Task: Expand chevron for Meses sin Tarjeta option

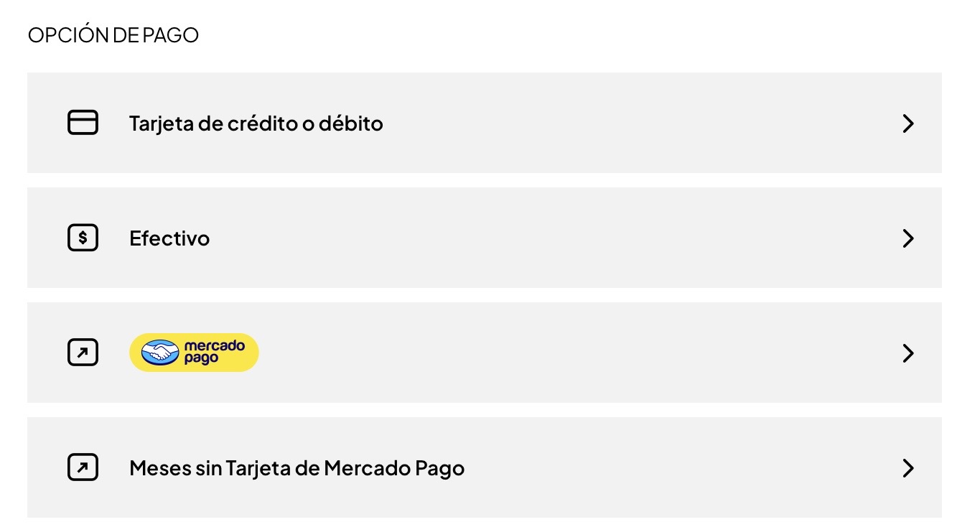Action: [x=907, y=468]
